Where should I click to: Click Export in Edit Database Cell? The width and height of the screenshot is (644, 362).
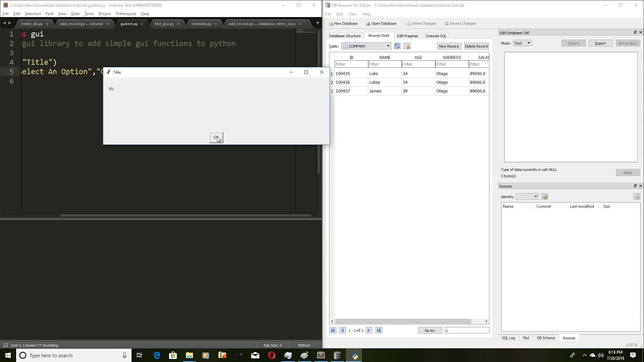coord(600,43)
